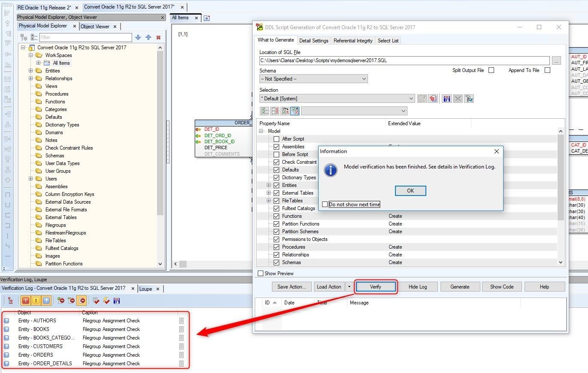Open Load Action dropdown arrow

[x=350, y=287]
